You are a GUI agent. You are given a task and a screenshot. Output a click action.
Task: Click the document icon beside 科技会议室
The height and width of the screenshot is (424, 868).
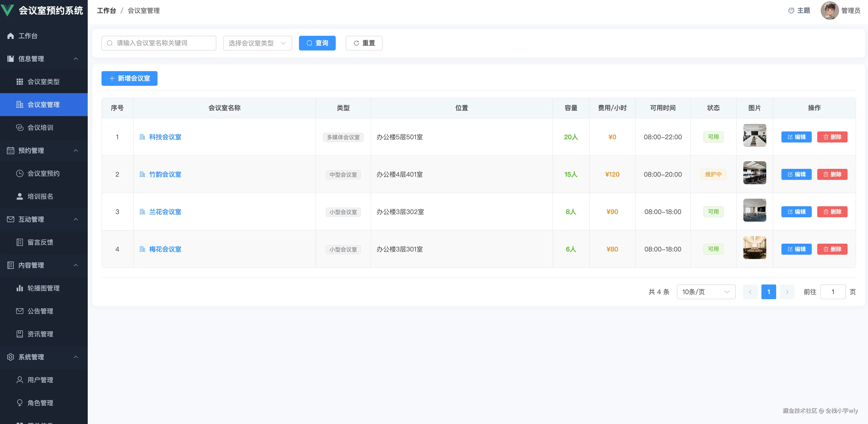click(x=142, y=137)
